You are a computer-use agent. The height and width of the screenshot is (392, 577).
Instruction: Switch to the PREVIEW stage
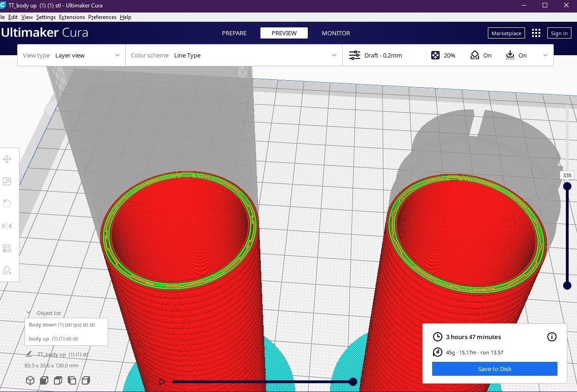[x=284, y=33]
